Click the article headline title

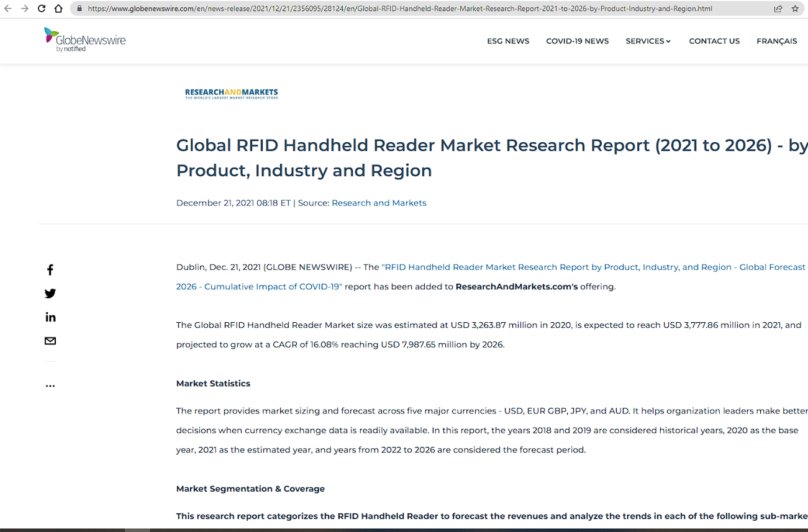pos(492,158)
